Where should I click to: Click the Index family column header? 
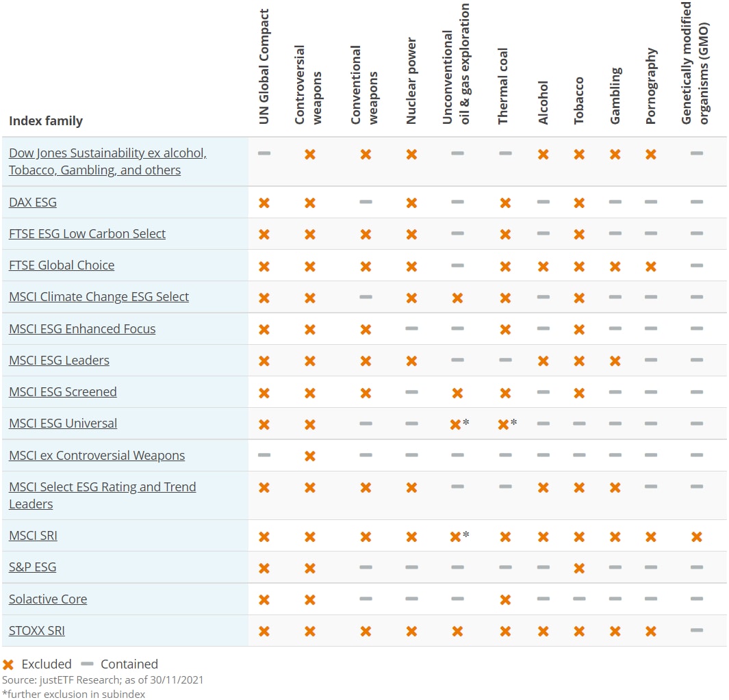46,121
